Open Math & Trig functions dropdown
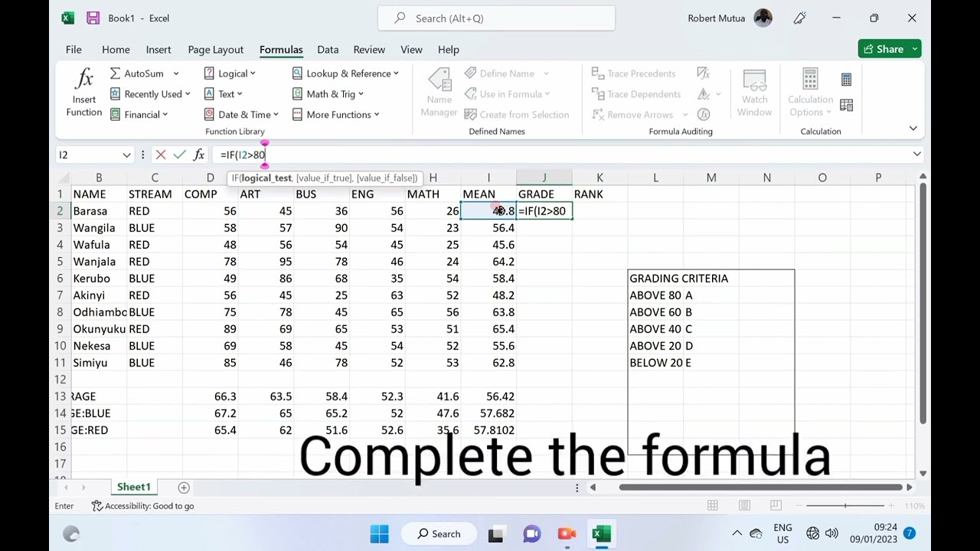Image resolution: width=980 pixels, height=551 pixels. click(x=328, y=94)
